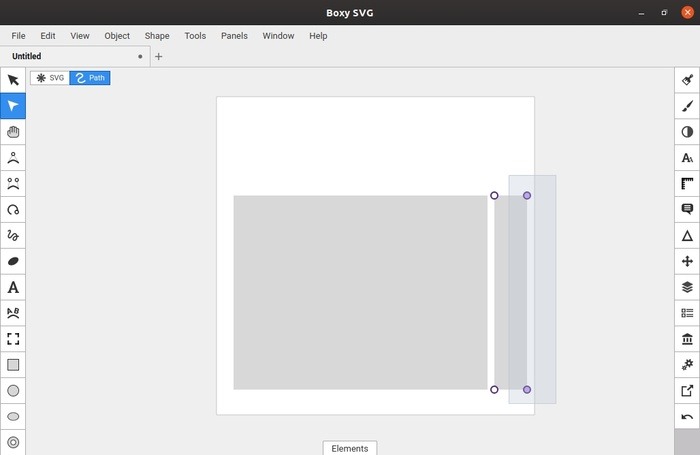Viewport: 700px width, 455px height.
Task: Open the Fill paint bucket panel
Action: click(687, 80)
